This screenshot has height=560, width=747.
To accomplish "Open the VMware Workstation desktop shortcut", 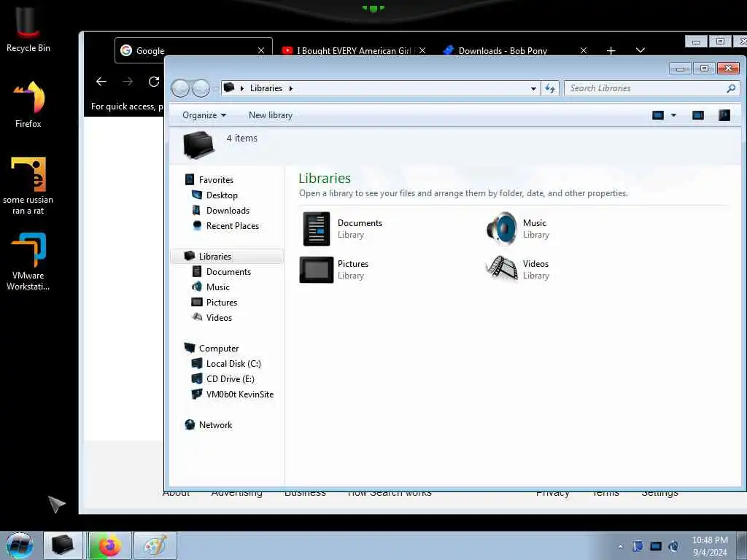I will tap(28, 261).
